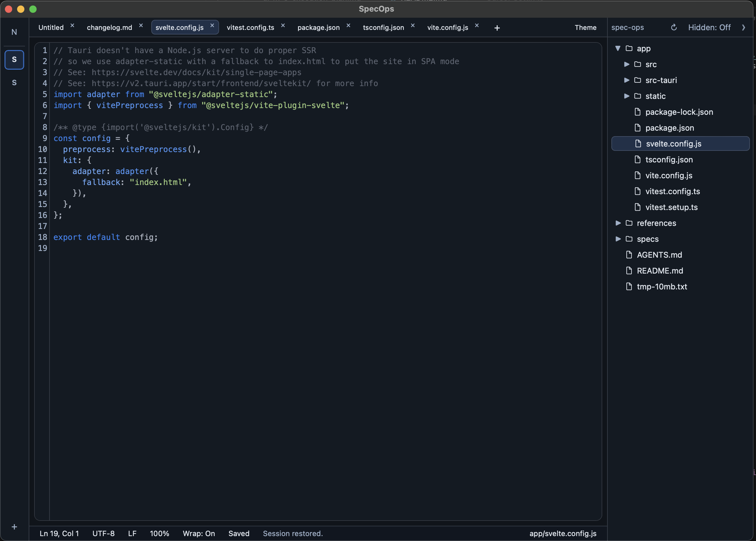Close the package.json tab
The height and width of the screenshot is (541, 756).
click(x=348, y=25)
